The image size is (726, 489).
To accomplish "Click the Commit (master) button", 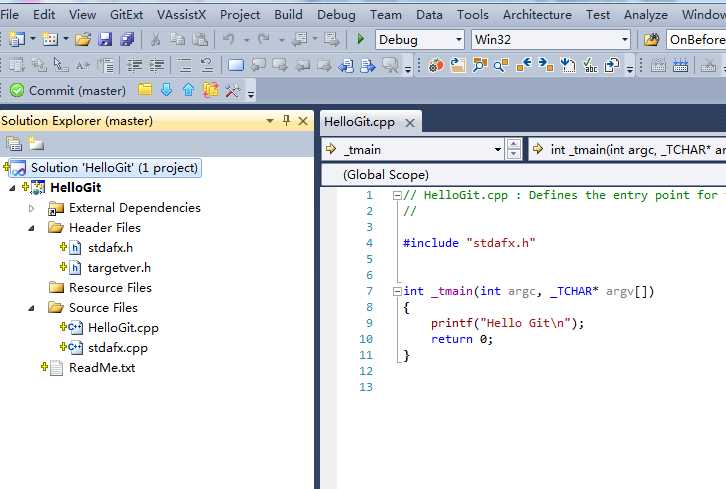I will coord(68,90).
